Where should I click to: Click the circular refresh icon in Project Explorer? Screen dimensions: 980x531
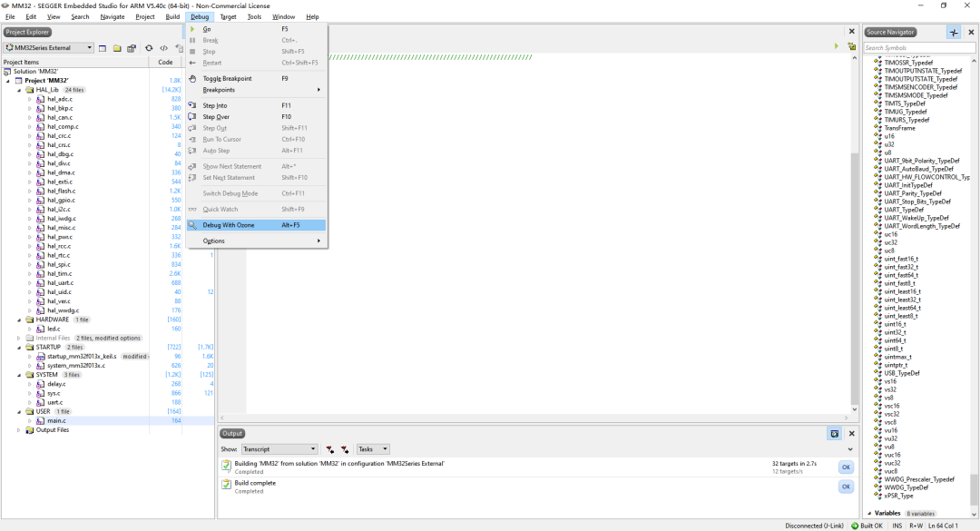tap(149, 48)
